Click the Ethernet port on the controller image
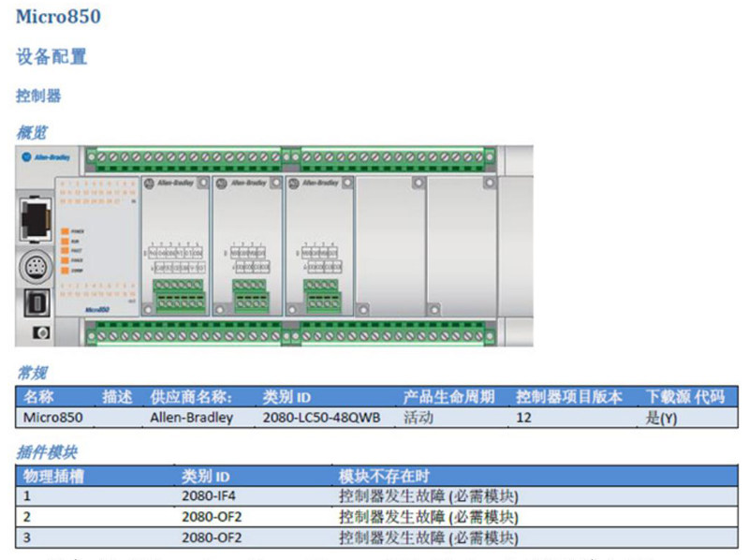This screenshot has height=560, width=749. [x=36, y=218]
